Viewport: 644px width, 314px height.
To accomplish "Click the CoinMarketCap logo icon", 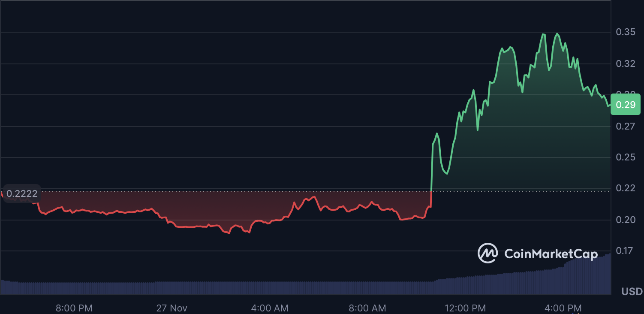I will click(x=488, y=254).
